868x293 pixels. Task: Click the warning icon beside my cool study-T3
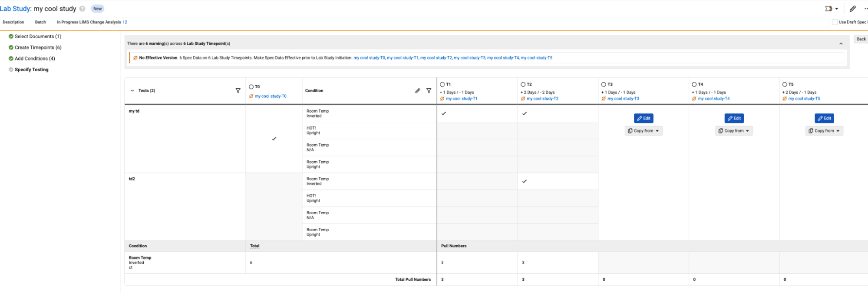pyautogui.click(x=604, y=99)
